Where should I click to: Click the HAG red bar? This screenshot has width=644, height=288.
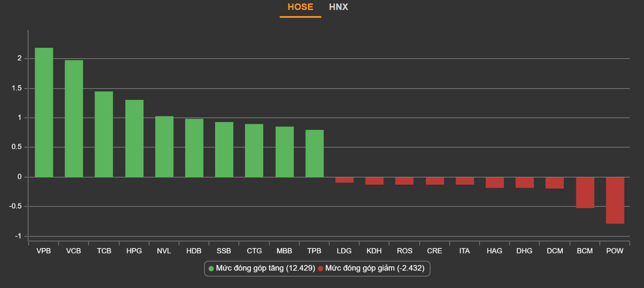(x=495, y=182)
